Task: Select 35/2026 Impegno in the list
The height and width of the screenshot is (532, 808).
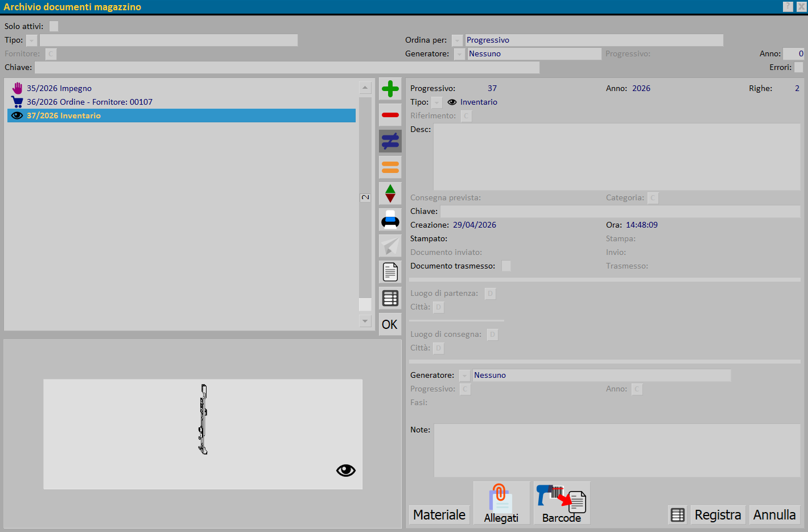Action: pyautogui.click(x=59, y=88)
